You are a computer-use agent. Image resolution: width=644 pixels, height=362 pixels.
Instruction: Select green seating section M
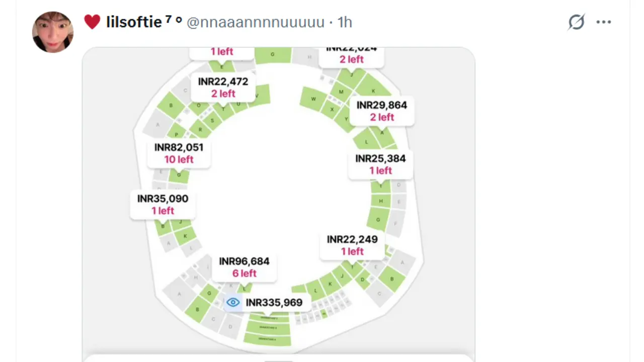[341, 92]
